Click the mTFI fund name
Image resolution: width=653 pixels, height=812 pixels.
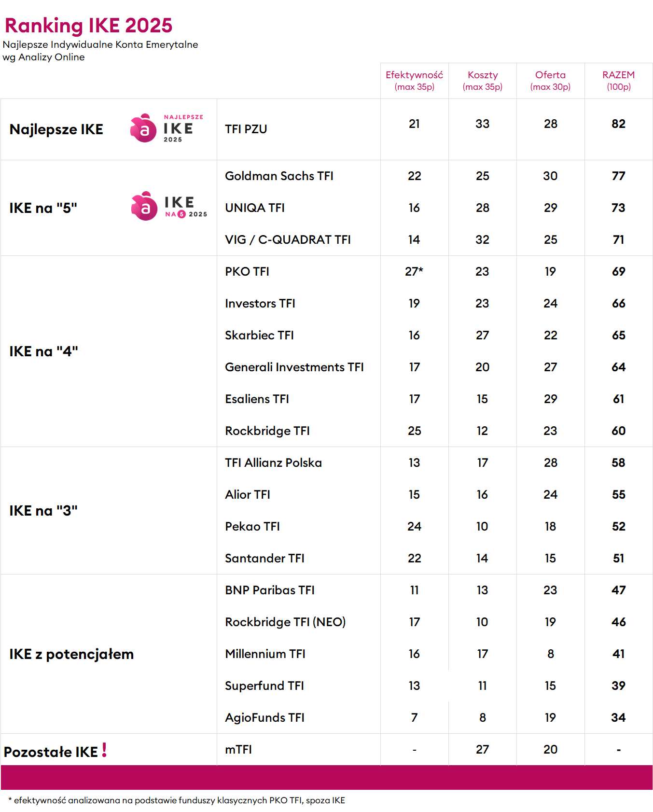[238, 750]
